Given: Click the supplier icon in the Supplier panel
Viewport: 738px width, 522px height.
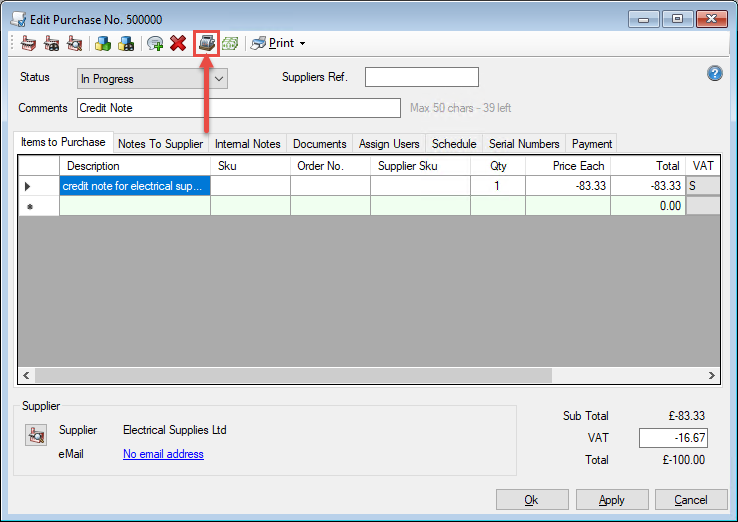Looking at the screenshot, I should pyautogui.click(x=36, y=435).
